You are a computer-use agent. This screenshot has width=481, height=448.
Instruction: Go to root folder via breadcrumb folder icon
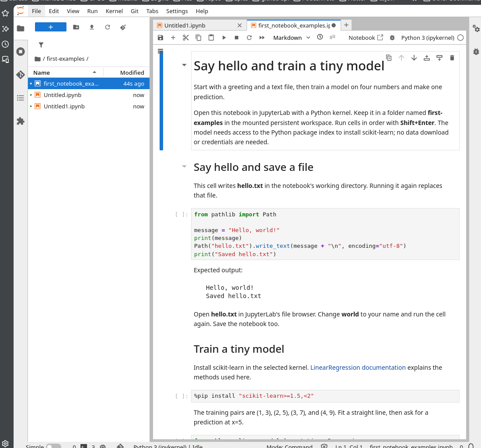coord(38,59)
